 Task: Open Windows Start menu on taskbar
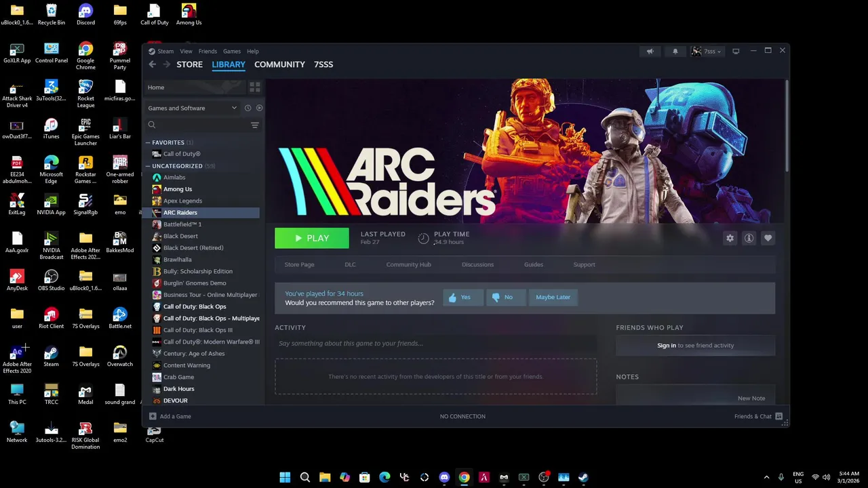[x=285, y=477]
